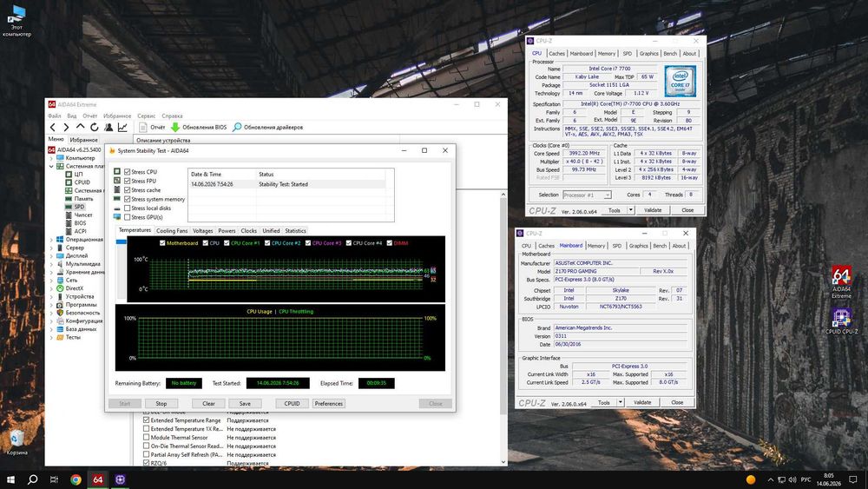Open Memory tab in CPU-Z Mainboard window
The height and width of the screenshot is (489, 868).
[x=596, y=246]
